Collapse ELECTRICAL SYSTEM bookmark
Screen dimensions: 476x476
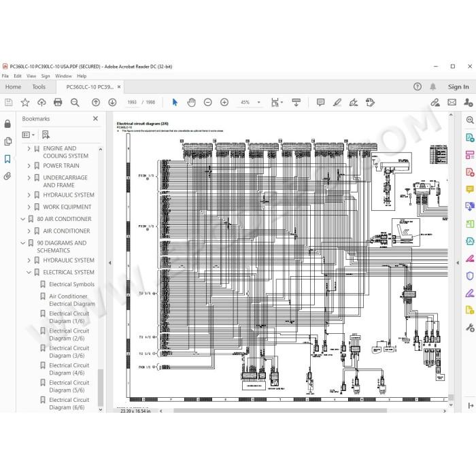point(29,272)
